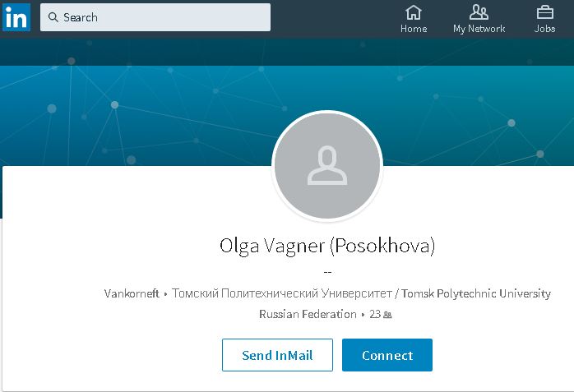
Task: Click the search magnifier icon
Action: [53, 17]
